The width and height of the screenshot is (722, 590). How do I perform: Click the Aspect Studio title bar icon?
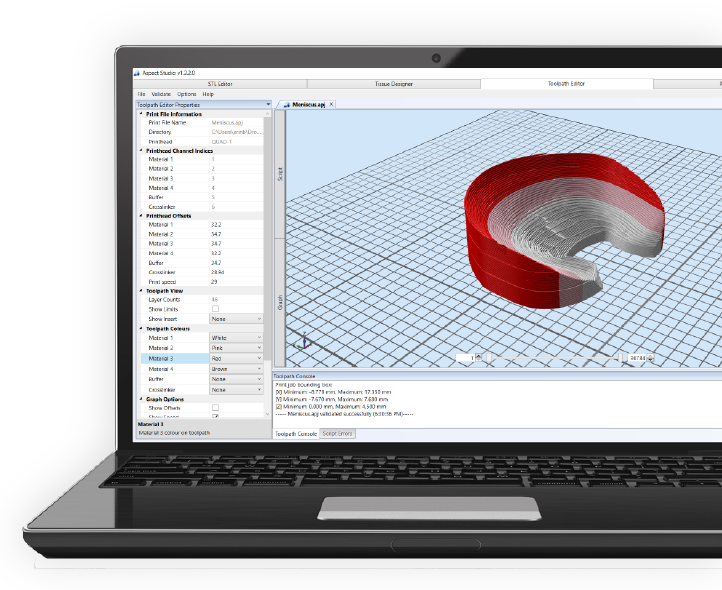(x=137, y=73)
